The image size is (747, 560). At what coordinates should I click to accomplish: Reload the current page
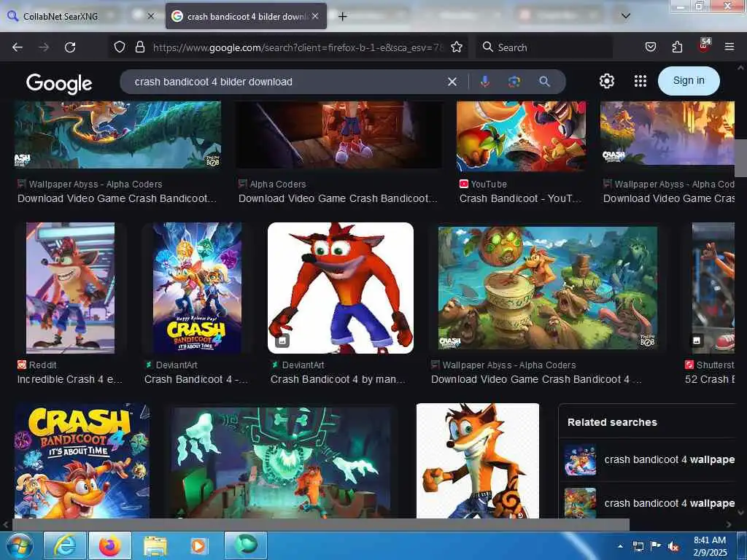pyautogui.click(x=70, y=47)
